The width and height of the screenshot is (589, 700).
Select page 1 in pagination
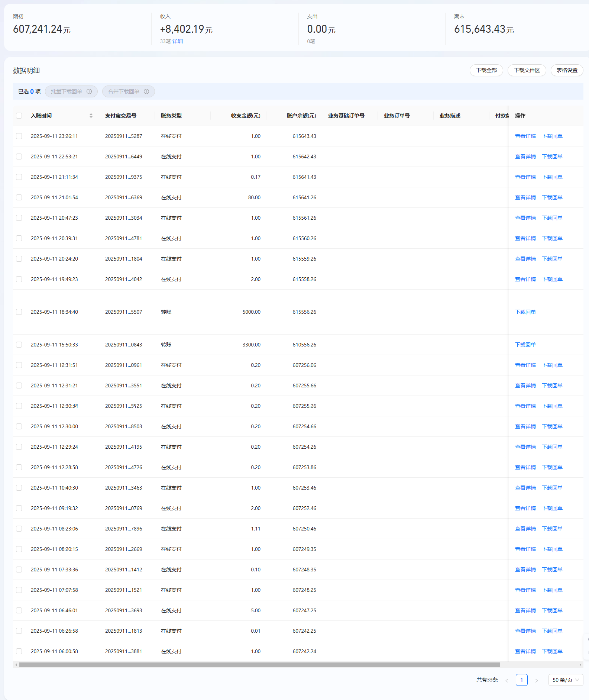pyautogui.click(x=521, y=680)
